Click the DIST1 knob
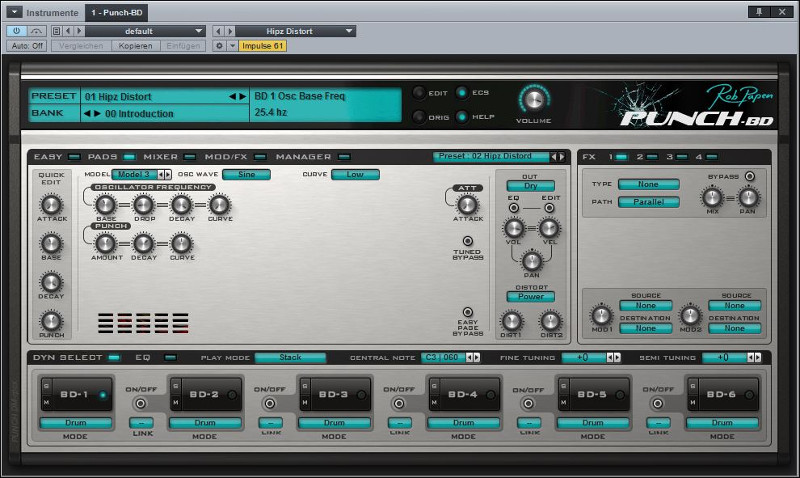The height and width of the screenshot is (478, 800). (x=511, y=321)
